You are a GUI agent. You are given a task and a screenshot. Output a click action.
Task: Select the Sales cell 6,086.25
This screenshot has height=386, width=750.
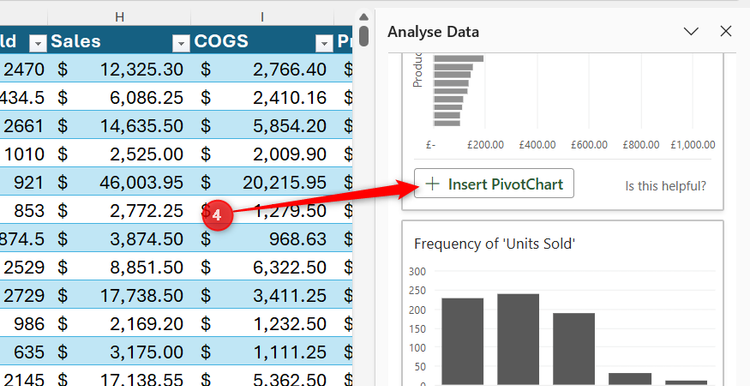119,98
